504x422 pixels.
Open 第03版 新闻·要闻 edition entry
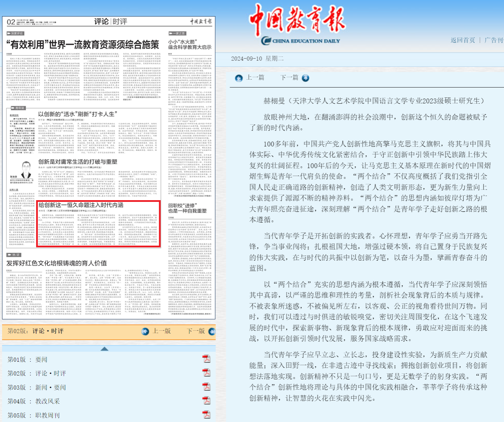(x=38, y=387)
